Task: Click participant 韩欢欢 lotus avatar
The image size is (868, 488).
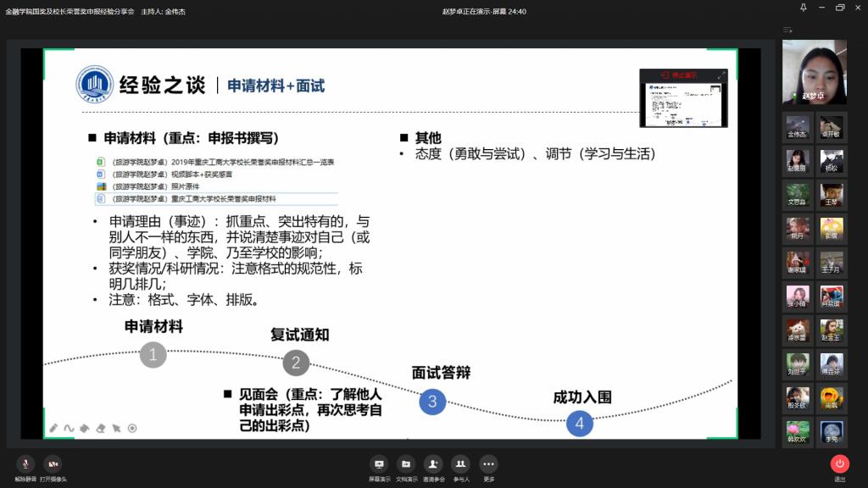Action: [x=797, y=431]
